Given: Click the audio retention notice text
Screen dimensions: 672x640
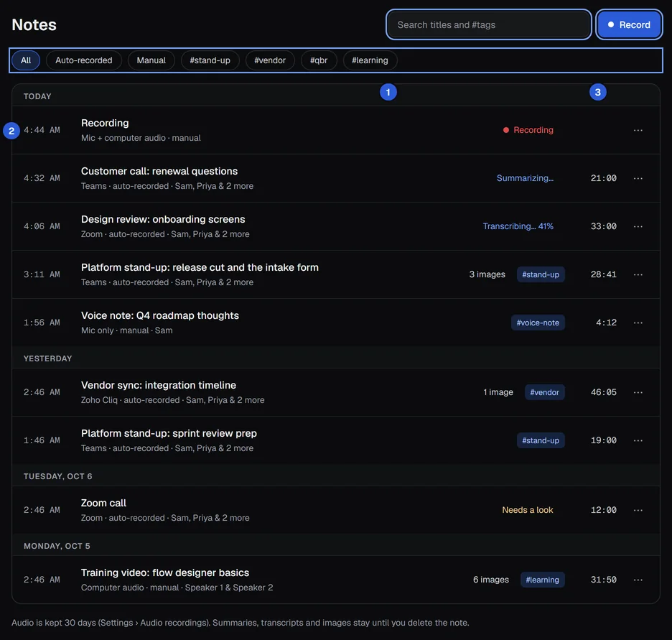Looking at the screenshot, I should coord(241,623).
